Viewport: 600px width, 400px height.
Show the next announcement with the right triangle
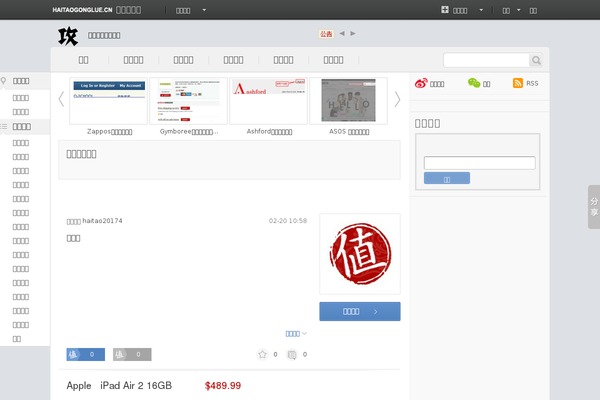click(x=353, y=33)
